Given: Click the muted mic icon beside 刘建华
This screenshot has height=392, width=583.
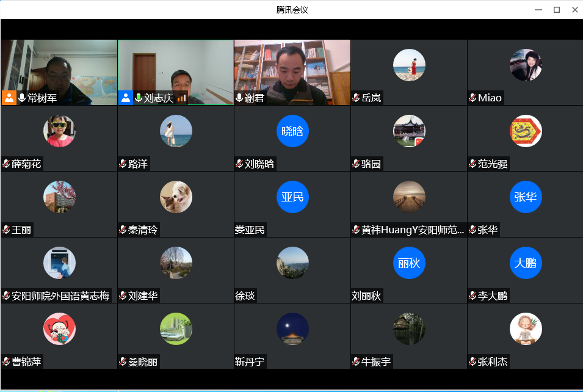Looking at the screenshot, I should click(x=123, y=296).
